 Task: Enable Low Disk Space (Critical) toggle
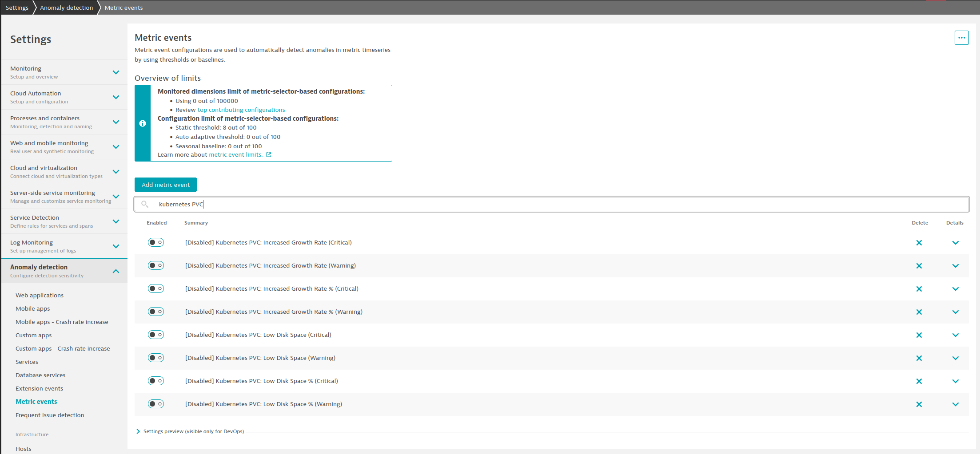click(156, 335)
